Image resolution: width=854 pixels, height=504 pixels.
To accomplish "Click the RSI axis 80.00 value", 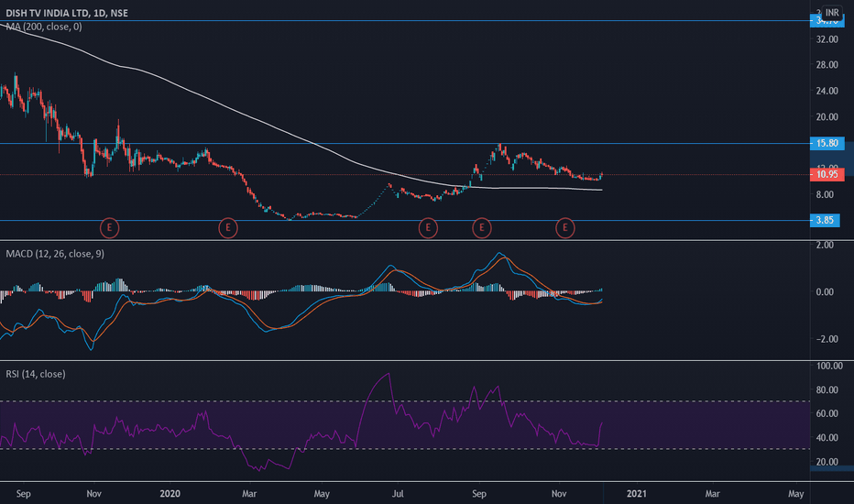I will (x=827, y=389).
